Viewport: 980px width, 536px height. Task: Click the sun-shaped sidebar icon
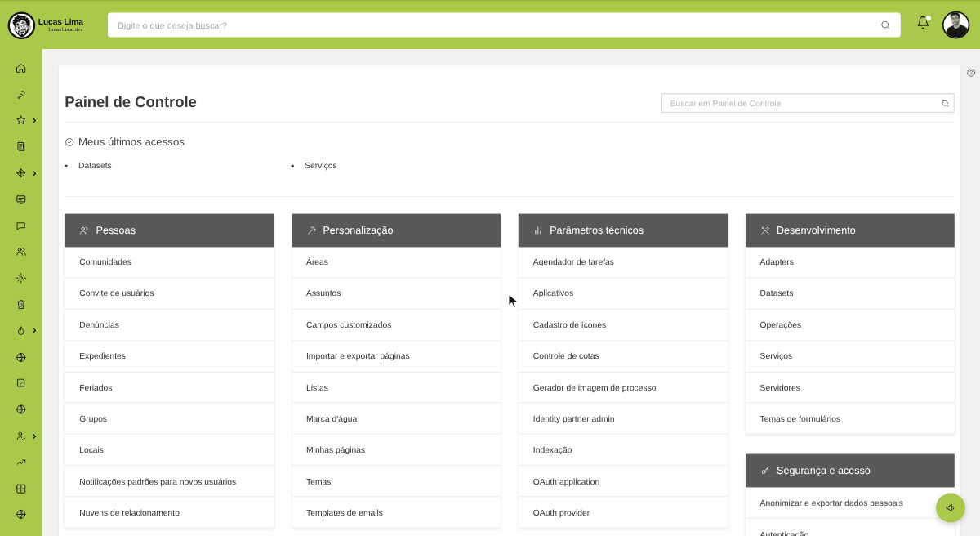coord(21,278)
